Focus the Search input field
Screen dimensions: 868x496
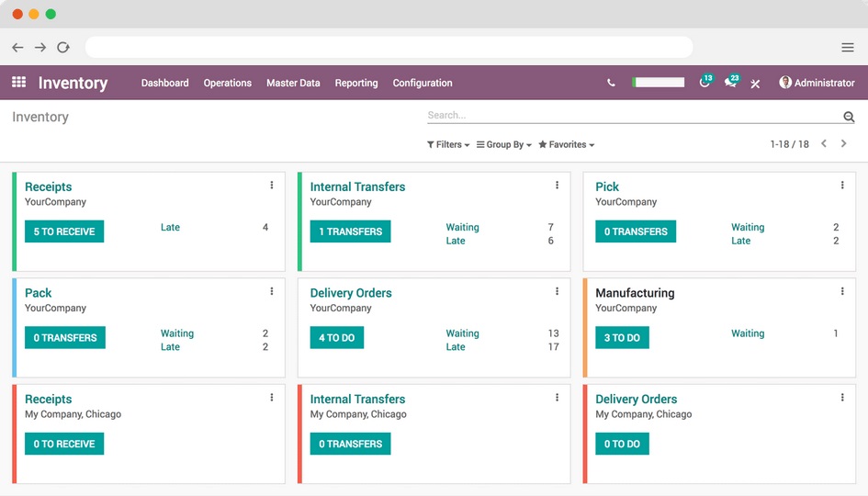[632, 116]
